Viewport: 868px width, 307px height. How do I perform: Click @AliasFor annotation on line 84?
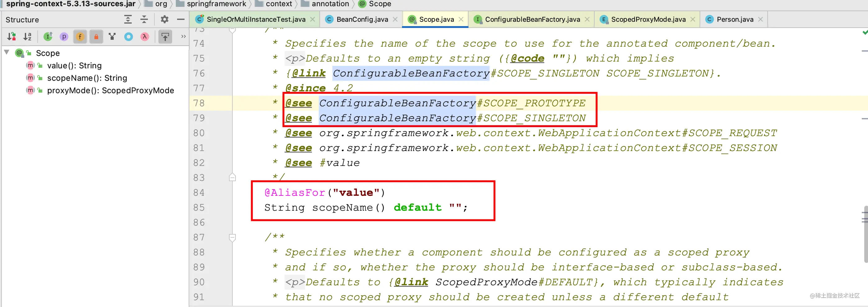coord(295,192)
